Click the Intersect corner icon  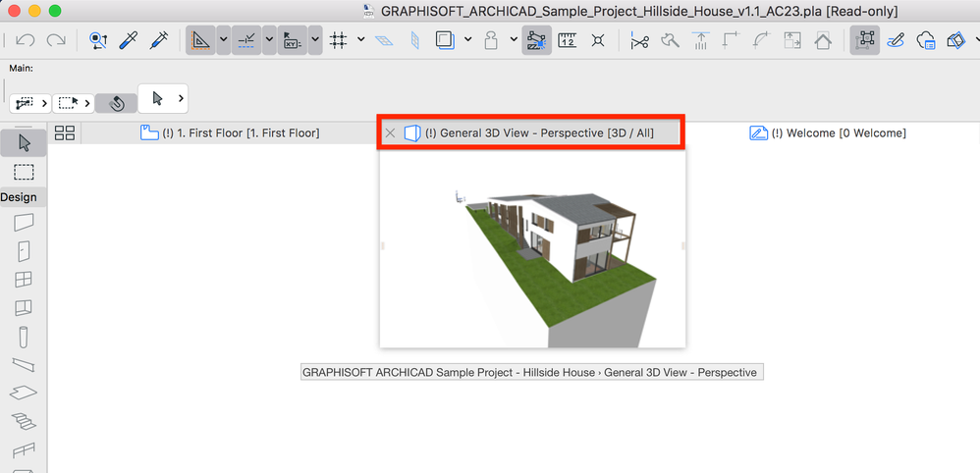click(732, 40)
